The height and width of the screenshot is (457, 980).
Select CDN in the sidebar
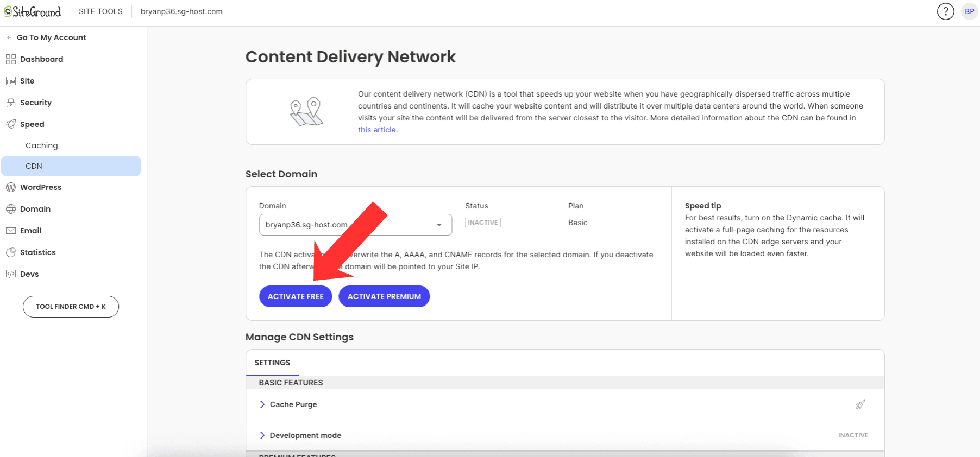pyautogui.click(x=71, y=166)
